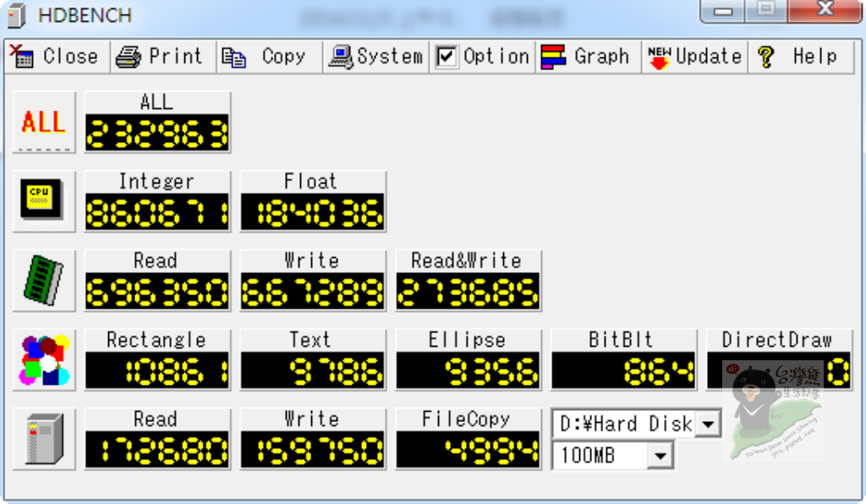866x504 pixels.
Task: Click the red ALL benchmark icon button
Action: click(x=44, y=122)
